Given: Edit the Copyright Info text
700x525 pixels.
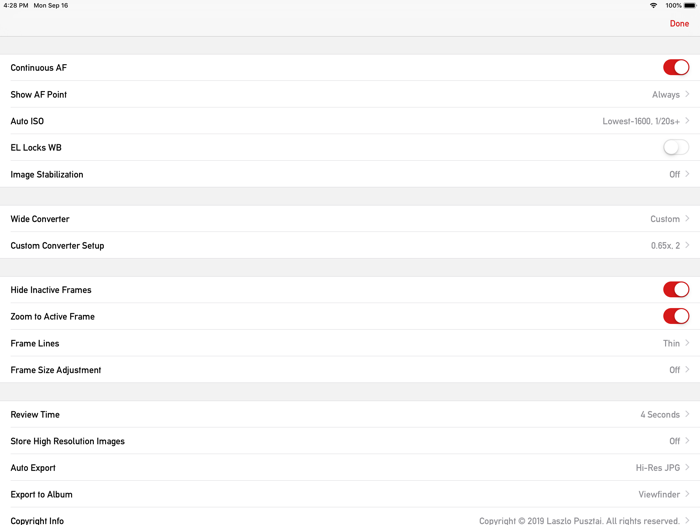Looking at the screenshot, I should pyautogui.click(x=579, y=520).
